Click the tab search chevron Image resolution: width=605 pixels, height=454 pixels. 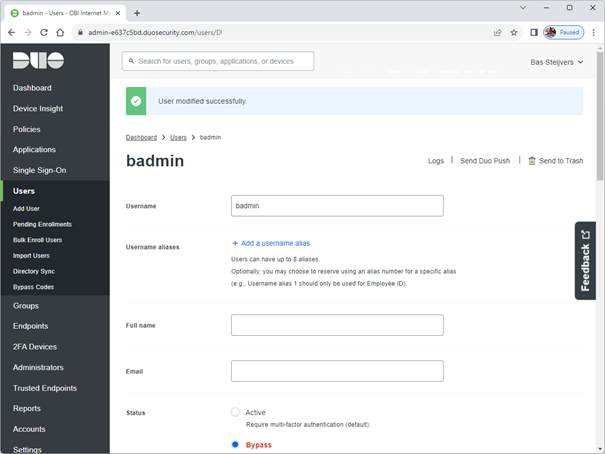pos(523,8)
